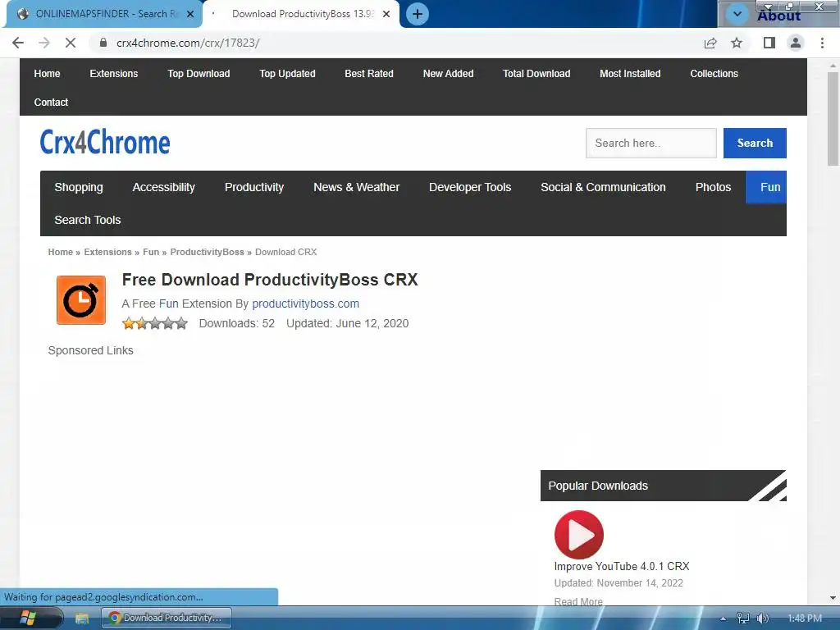This screenshot has height=630, width=840.
Task: Open a new tab with plus button
Action: point(418,14)
